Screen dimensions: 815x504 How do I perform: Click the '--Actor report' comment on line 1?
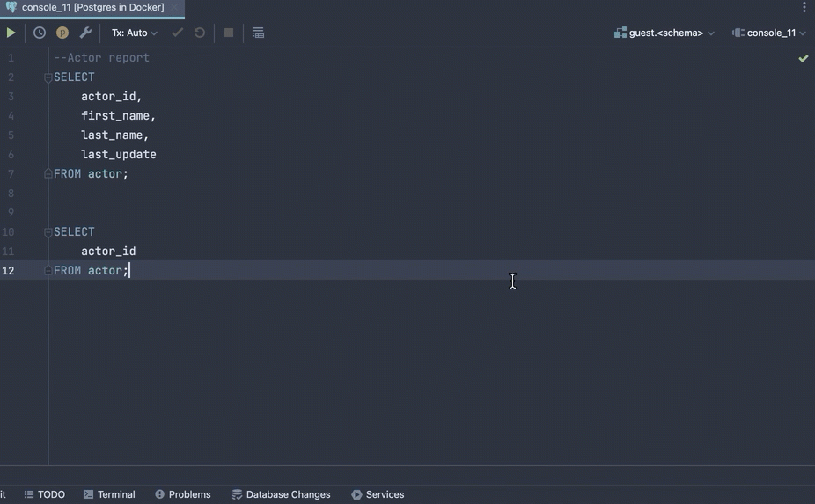pyautogui.click(x=101, y=58)
